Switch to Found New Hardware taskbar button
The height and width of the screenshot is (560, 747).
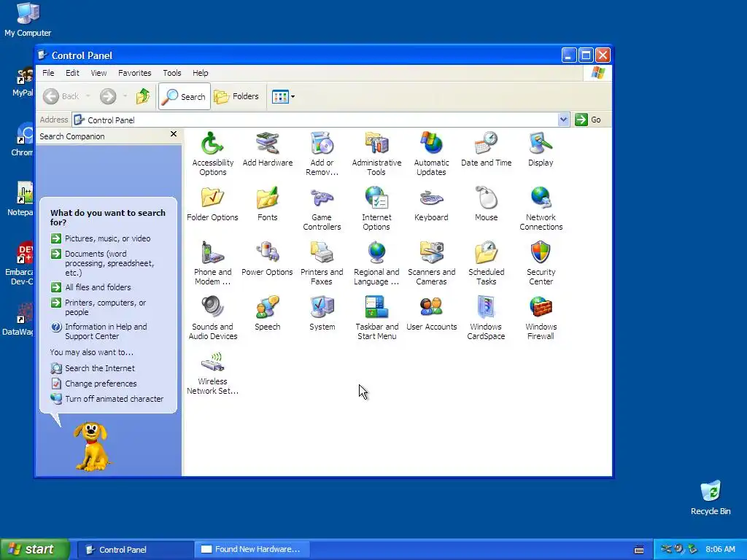252,549
